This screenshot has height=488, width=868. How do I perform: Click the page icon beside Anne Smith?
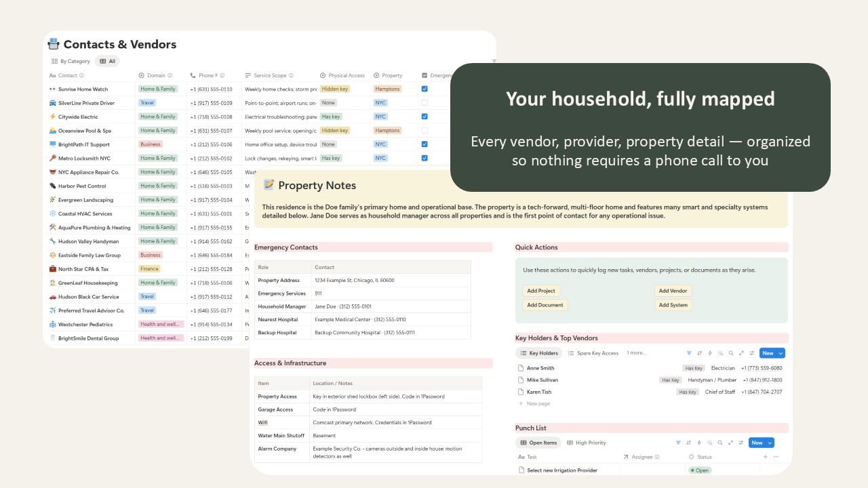click(521, 368)
